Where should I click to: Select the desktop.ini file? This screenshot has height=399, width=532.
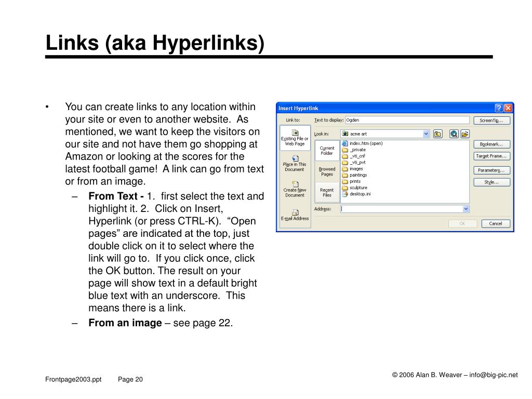tap(356, 194)
